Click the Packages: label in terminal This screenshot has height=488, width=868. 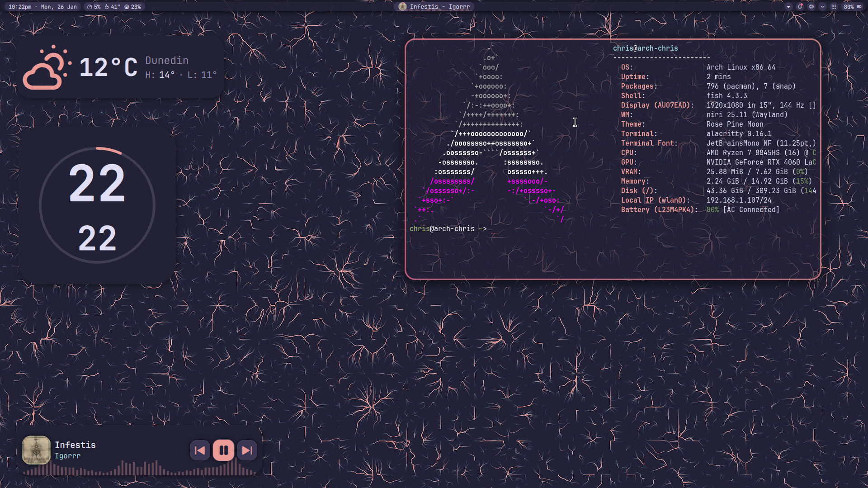(639, 86)
